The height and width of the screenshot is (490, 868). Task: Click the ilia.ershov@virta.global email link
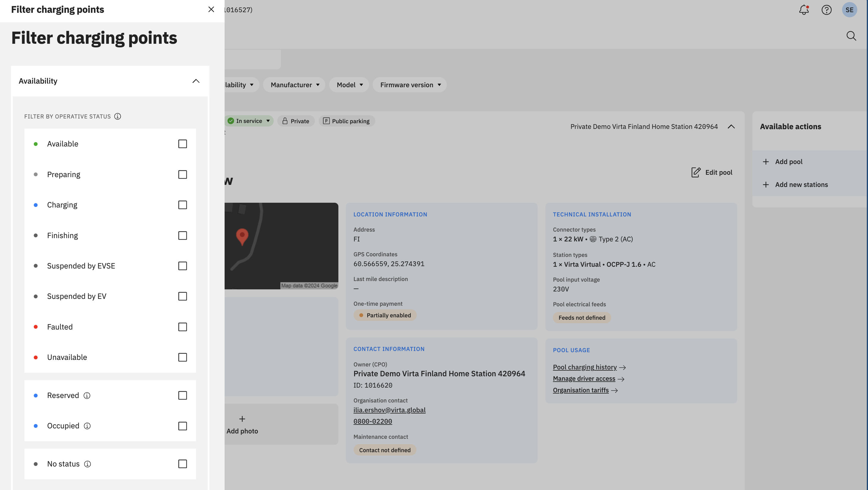[x=389, y=410]
